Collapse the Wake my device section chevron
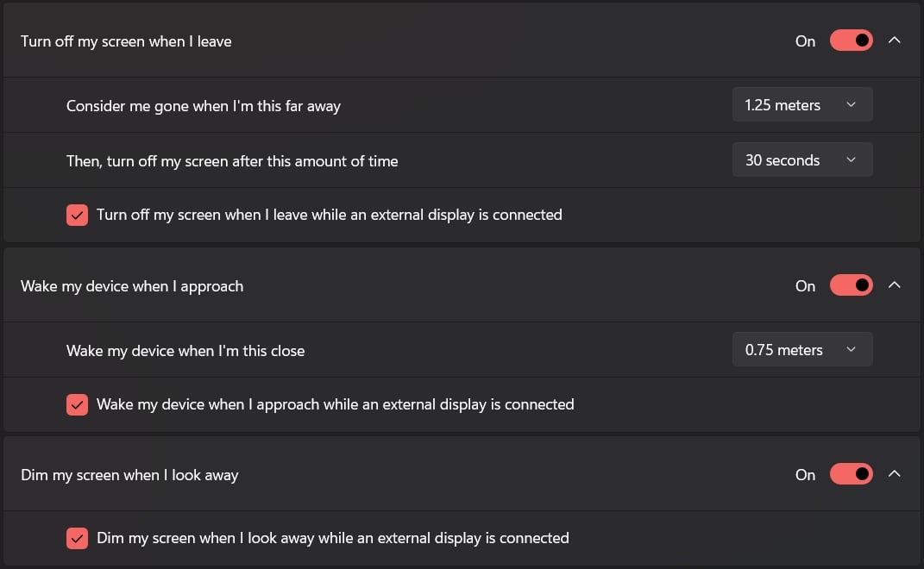924x569 pixels. coord(894,285)
